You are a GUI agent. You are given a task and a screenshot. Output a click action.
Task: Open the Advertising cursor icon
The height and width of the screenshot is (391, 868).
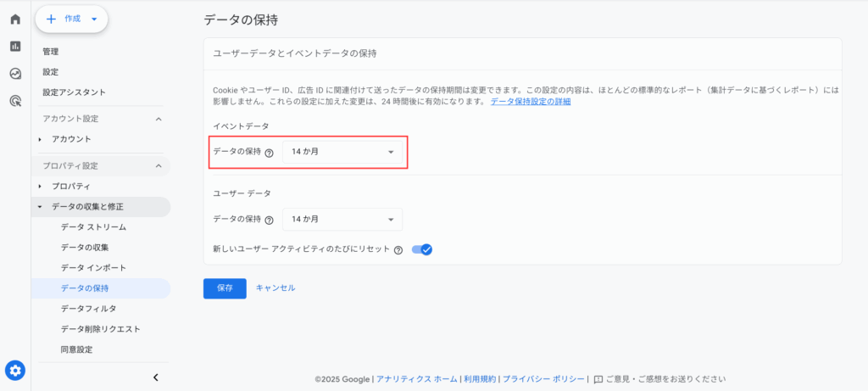[15, 101]
